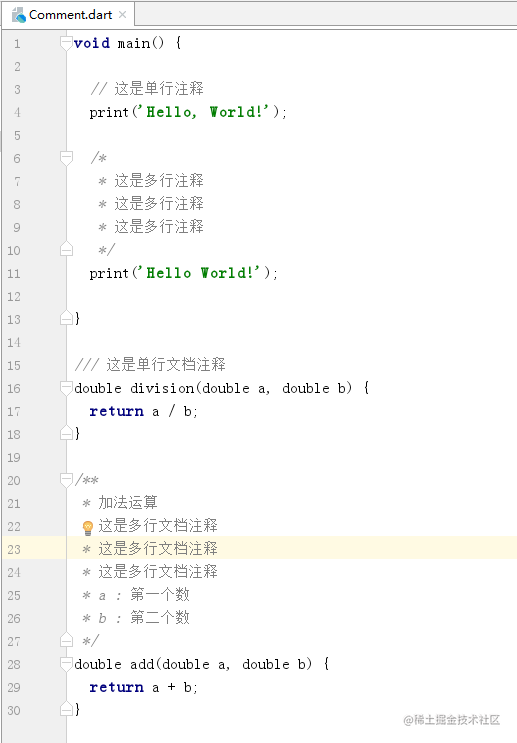Click fold end marker on line 10
This screenshot has height=743, width=517.
pos(66,249)
